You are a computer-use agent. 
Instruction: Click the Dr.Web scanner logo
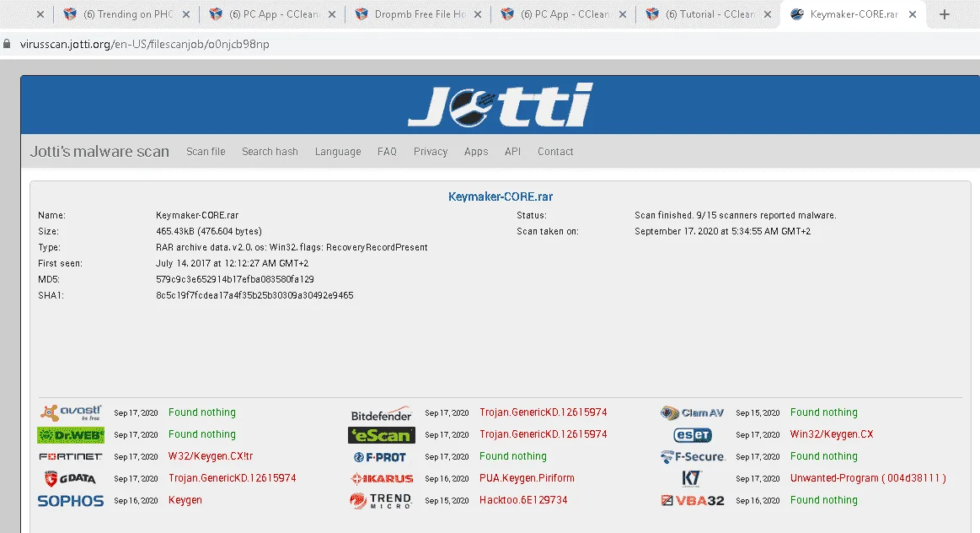(71, 435)
